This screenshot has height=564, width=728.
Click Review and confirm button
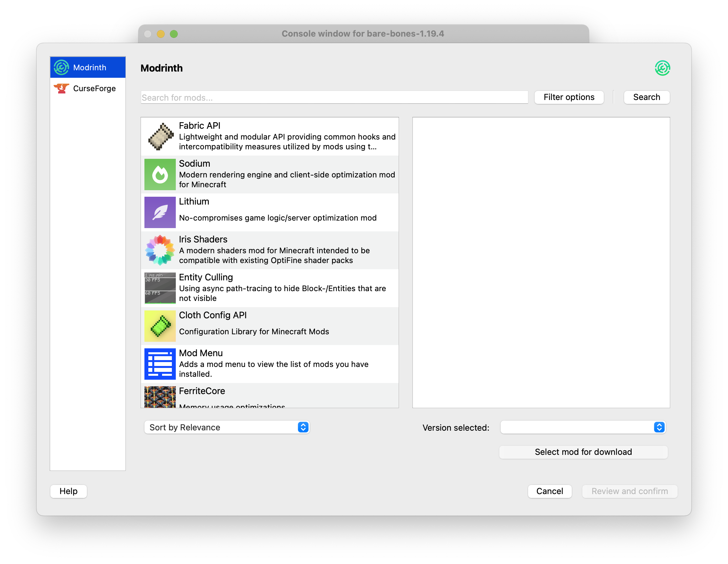coord(630,491)
